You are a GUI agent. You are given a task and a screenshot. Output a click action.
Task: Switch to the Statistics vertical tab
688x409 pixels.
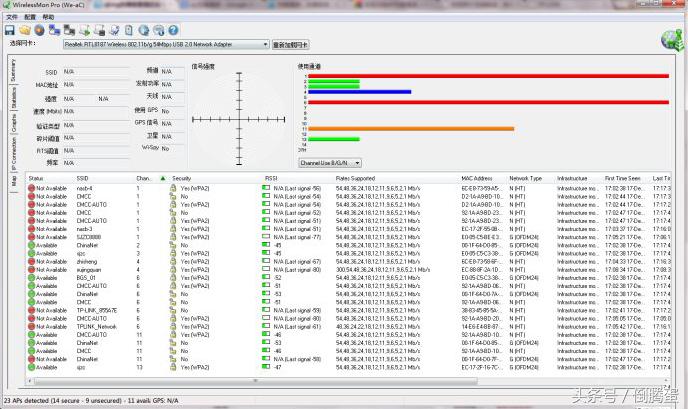tap(13, 97)
